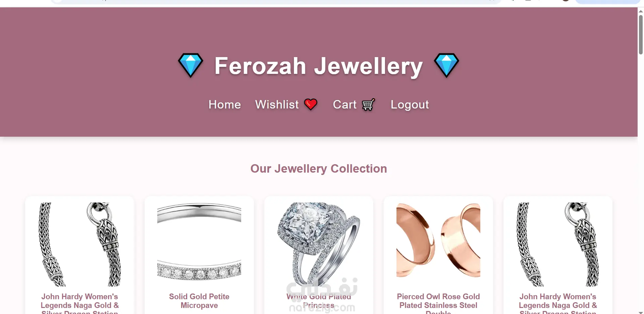Click the Our Jewellery Collection heading

(x=319, y=169)
